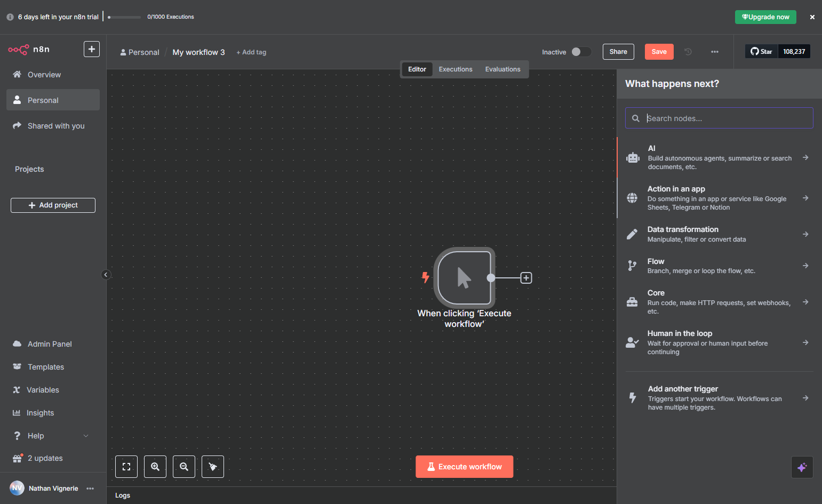Expand the Help menu
Screen dimensions: 822x504
(x=53, y=436)
